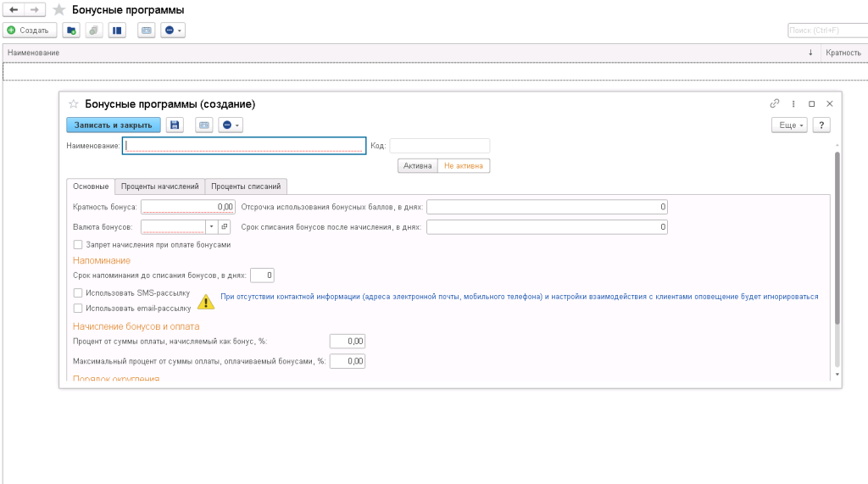The height and width of the screenshot is (484, 868).
Task: Open blue circle dropdown in main list toolbar
Action: 173,31
